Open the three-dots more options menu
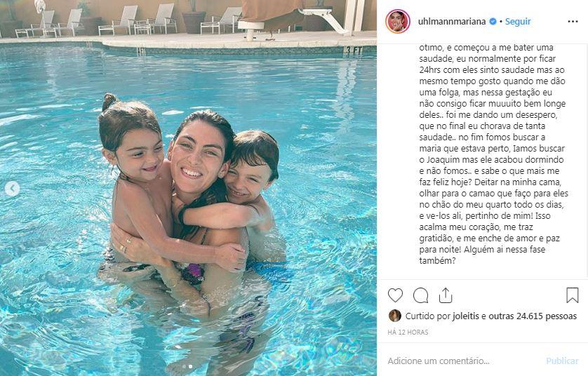588x376 pixels. (573, 22)
